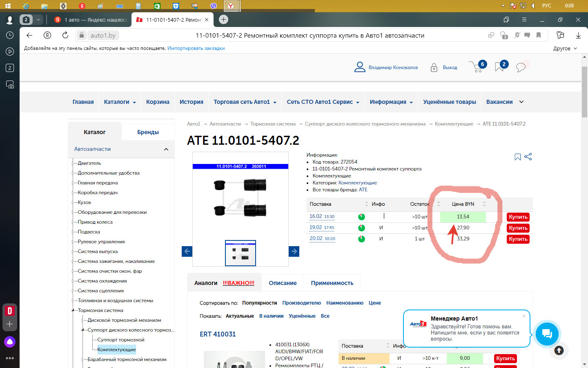This screenshot has height=368, width=588.
Task: Show next product image with right arrow
Action: (x=294, y=251)
